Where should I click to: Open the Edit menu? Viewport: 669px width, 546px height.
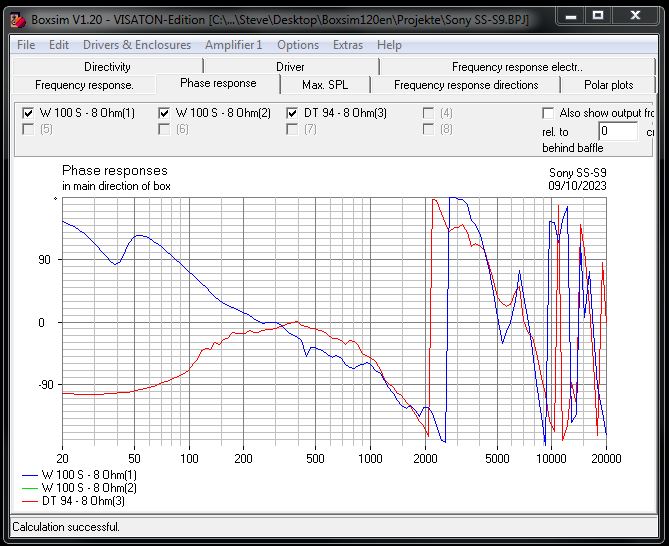59,45
